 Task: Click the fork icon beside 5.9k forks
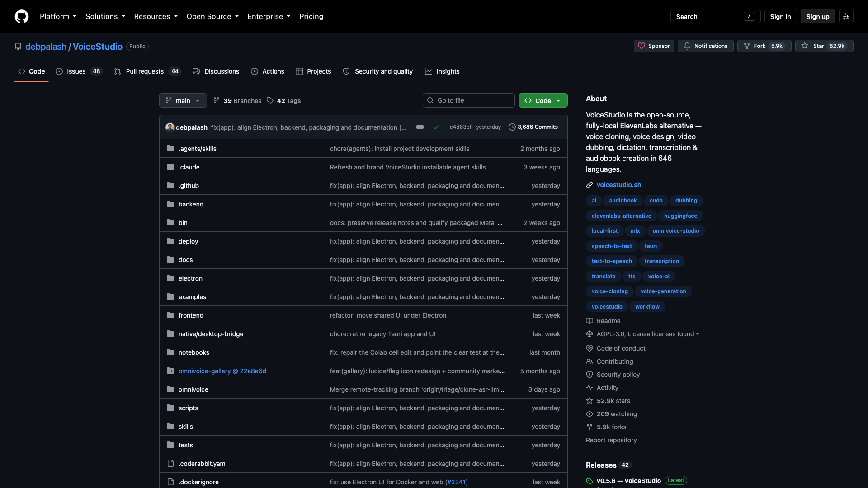[590, 427]
